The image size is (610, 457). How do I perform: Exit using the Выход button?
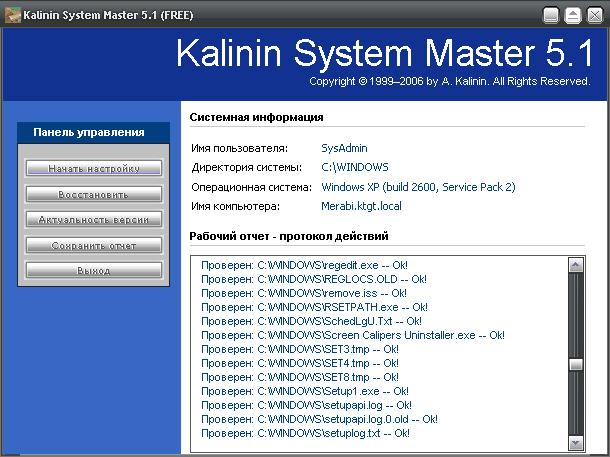click(94, 270)
